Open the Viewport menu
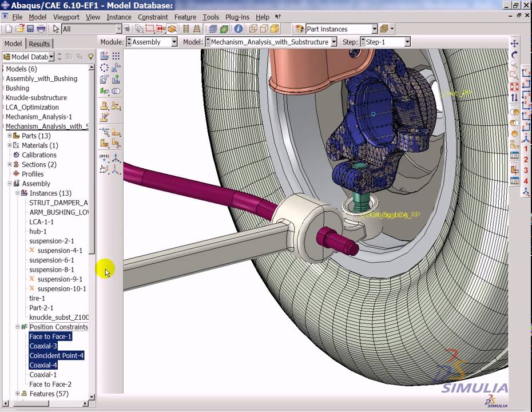 coord(66,17)
